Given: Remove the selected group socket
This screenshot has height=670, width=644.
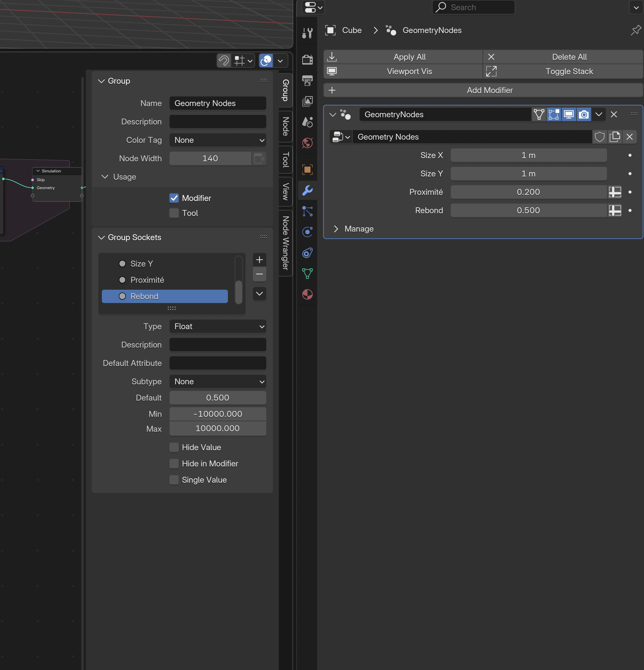Looking at the screenshot, I should 259,274.
